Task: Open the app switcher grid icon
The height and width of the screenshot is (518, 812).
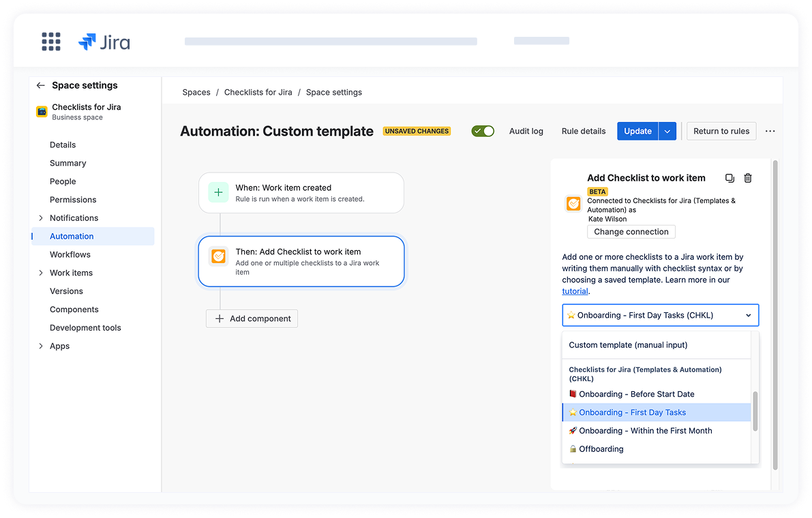Action: point(51,42)
